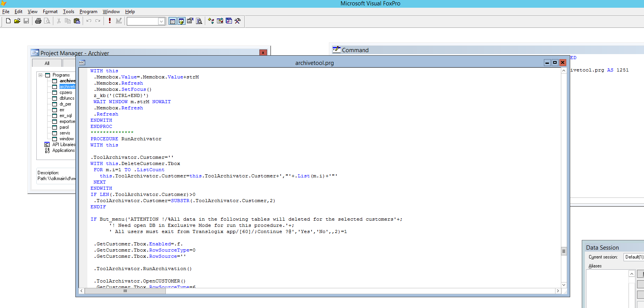Screen dimensions: 644x308
Task: Click the FoxPro application title icon
Action: [3, 3]
